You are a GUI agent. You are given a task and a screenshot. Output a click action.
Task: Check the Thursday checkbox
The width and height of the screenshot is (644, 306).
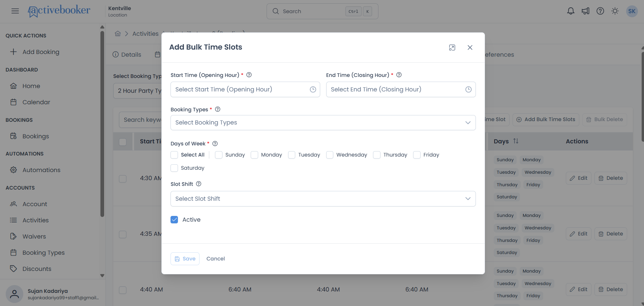pyautogui.click(x=377, y=155)
